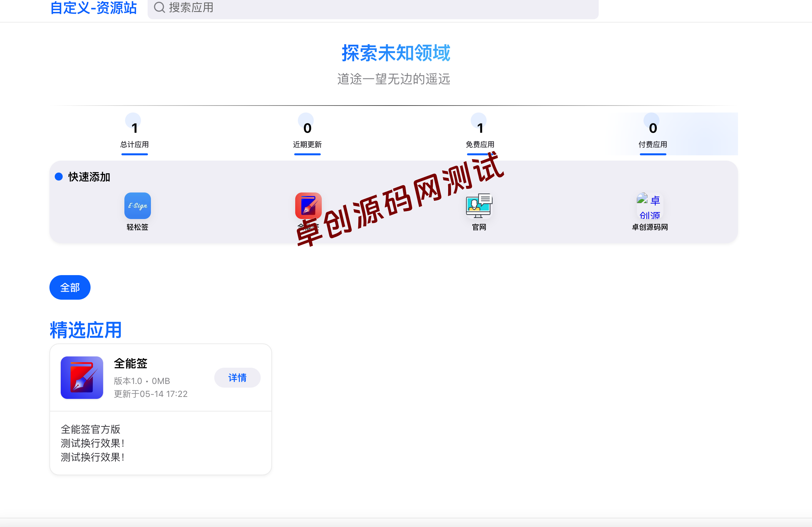Open the 卓创源码网 broken-image icon
Image resolution: width=812 pixels, height=527 pixels.
[x=649, y=206]
